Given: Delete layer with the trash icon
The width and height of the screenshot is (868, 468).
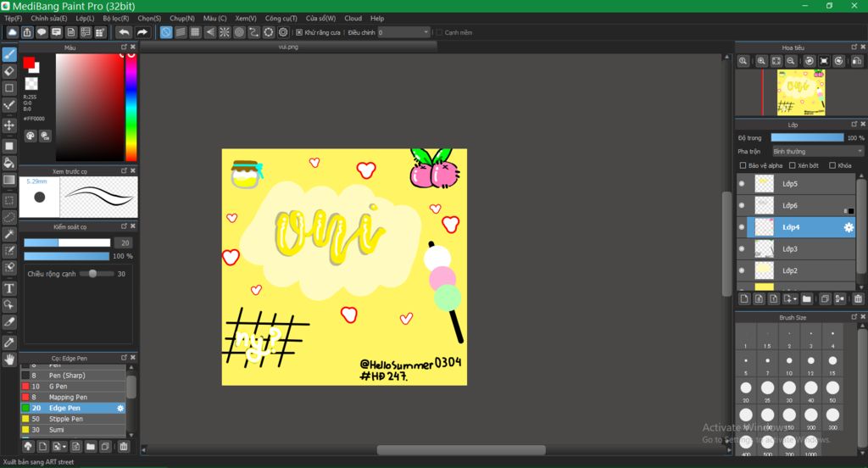Looking at the screenshot, I should (858, 299).
